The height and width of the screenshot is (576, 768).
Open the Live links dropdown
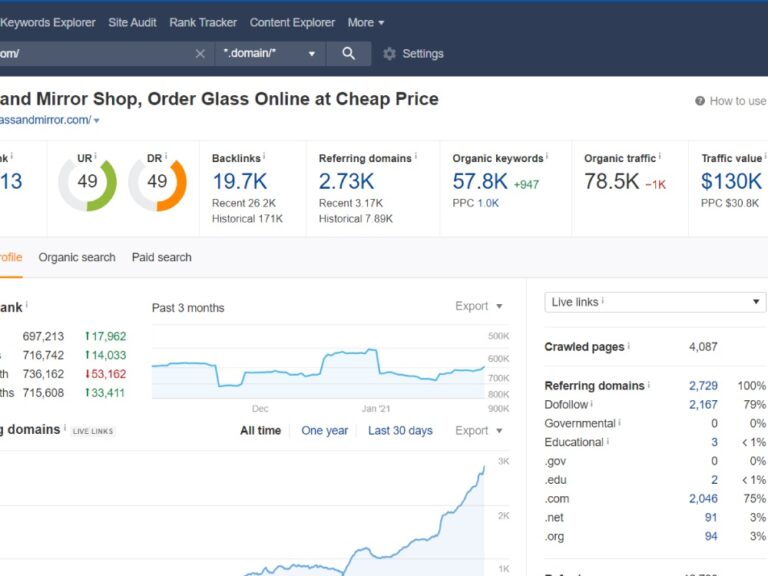pos(655,302)
